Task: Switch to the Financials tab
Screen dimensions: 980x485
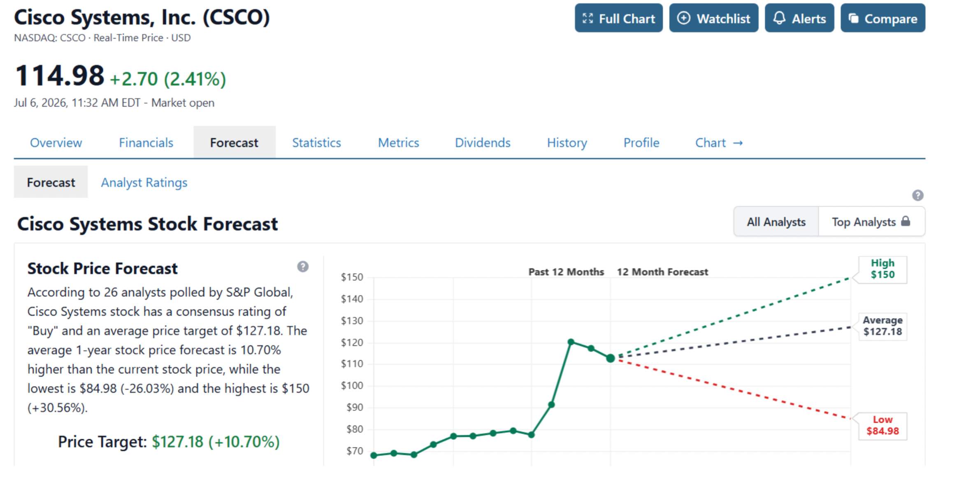Action: tap(146, 142)
